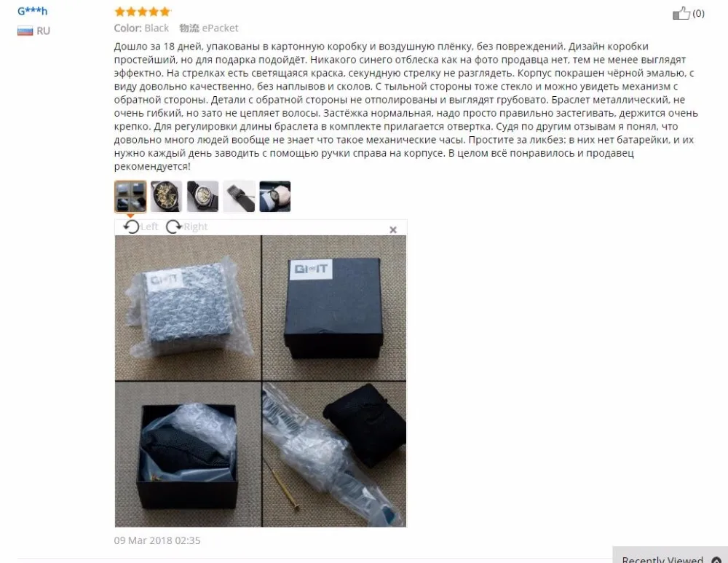
Task: Click the Recently Viewed label
Action: [x=662, y=559]
